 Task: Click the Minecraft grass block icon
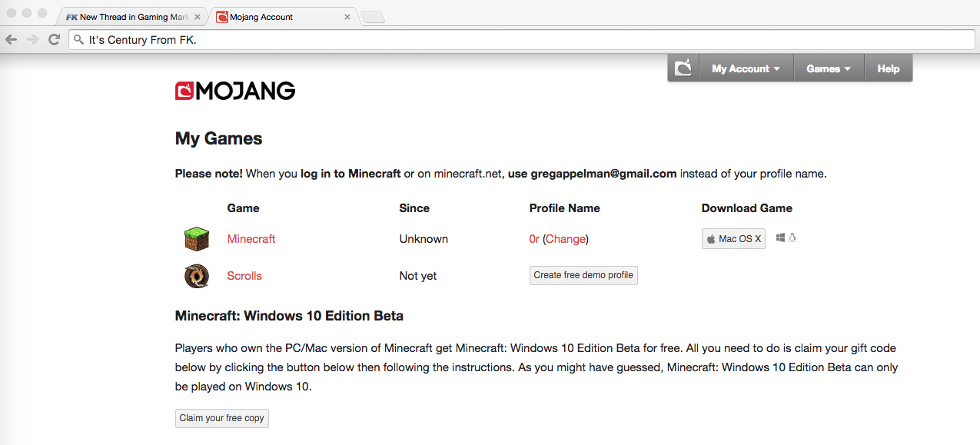(197, 239)
